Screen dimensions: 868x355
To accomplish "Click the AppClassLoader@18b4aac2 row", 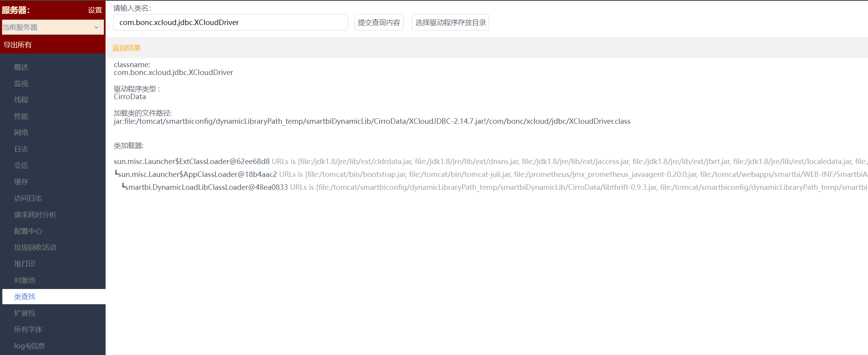I will [x=491, y=174].
